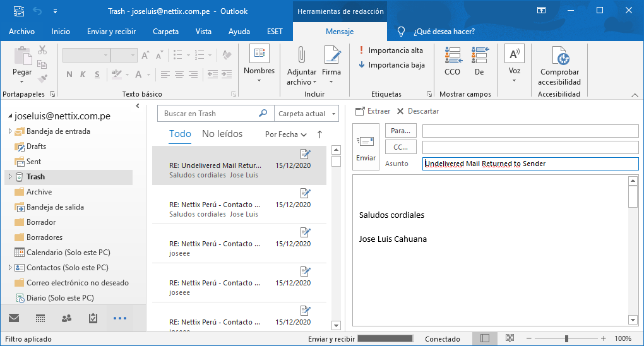Viewport: 644px width, 346px height.
Task: Toggle Importancia baja
Action: (391, 65)
